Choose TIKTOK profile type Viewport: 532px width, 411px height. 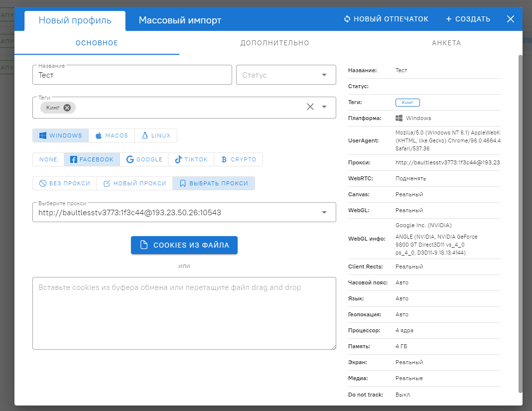click(x=191, y=159)
